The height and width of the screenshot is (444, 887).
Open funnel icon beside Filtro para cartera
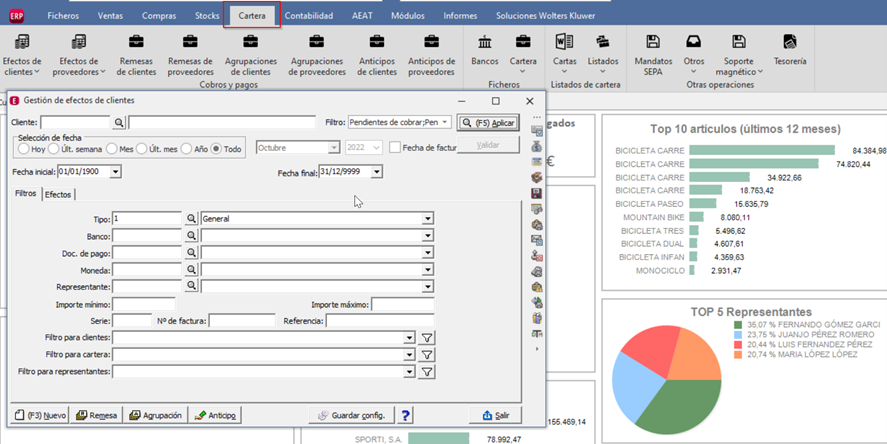pos(427,355)
